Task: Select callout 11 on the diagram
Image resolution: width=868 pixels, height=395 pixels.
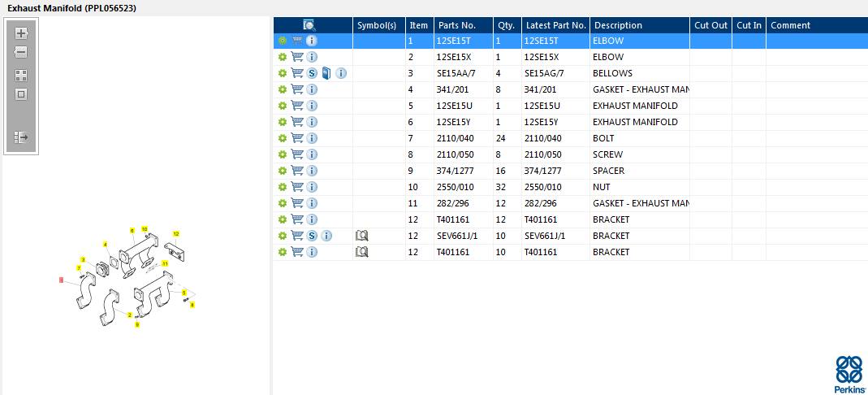Action: point(164,263)
